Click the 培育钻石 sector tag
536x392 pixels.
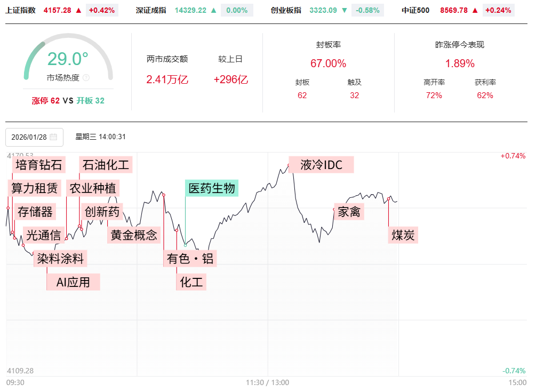pyautogui.click(x=38, y=164)
